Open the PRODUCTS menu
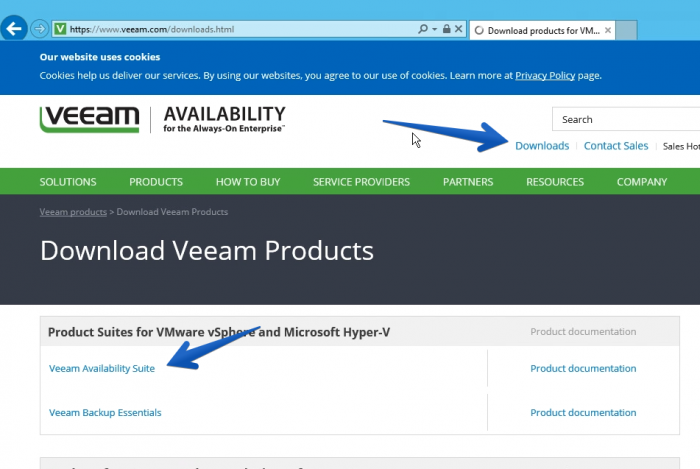700x469 pixels. coord(156,182)
